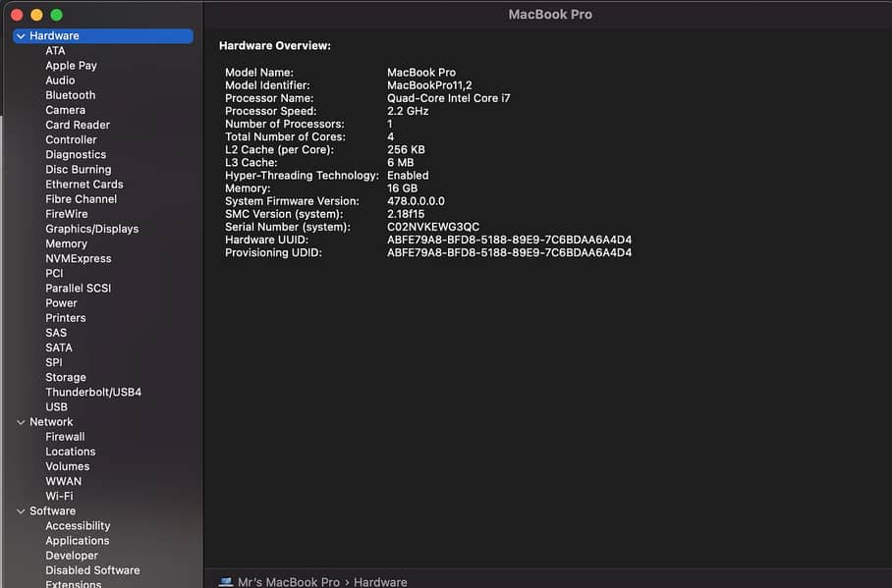Screen dimensions: 892x588
Task: Collapse the Software section chevron
Action: [x=21, y=511]
